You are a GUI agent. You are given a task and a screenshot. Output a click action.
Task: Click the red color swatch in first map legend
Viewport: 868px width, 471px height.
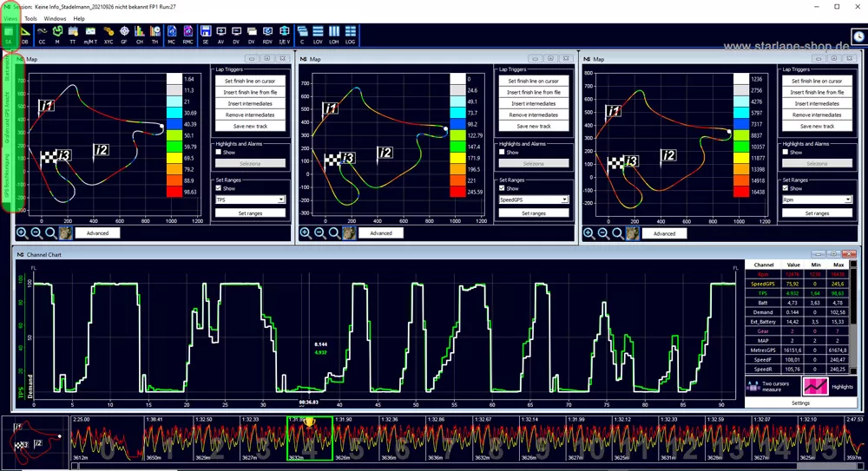(174, 192)
